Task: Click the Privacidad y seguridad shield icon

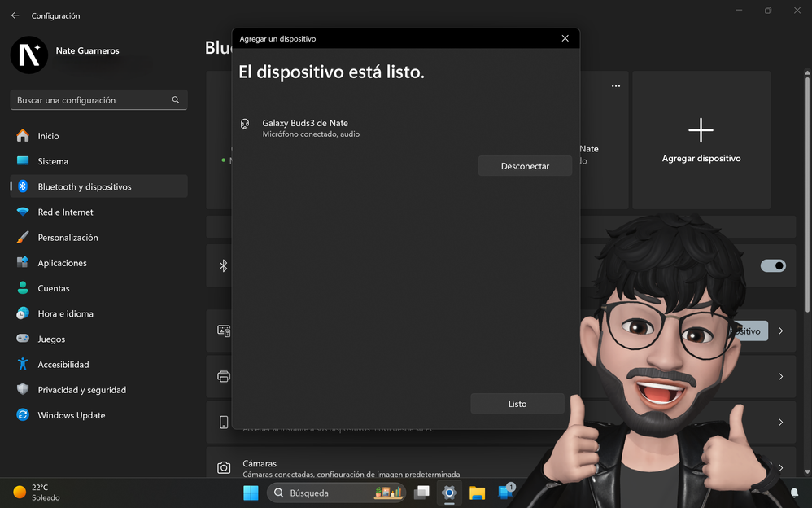Action: coord(23,389)
